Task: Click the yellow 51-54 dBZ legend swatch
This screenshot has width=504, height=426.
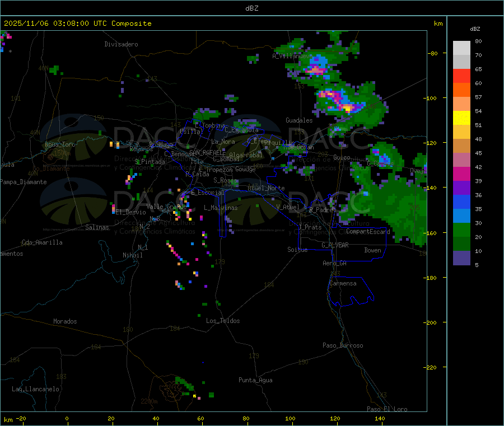Action: click(x=461, y=118)
